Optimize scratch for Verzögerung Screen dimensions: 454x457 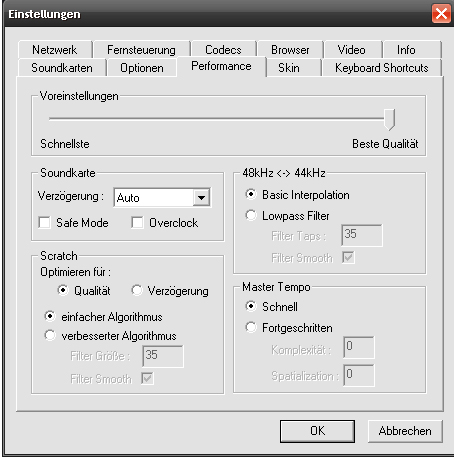coord(137,290)
